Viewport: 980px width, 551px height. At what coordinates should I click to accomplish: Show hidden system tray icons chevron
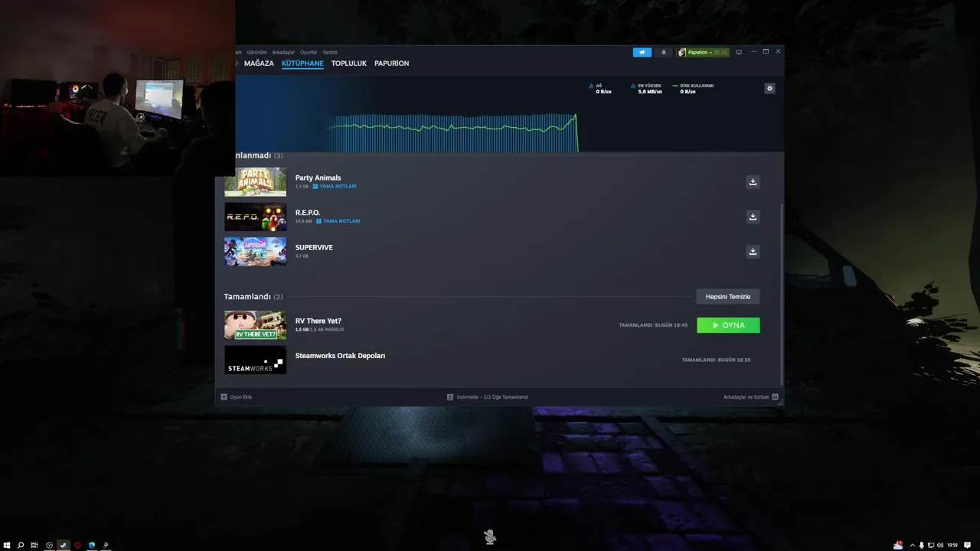(x=912, y=545)
